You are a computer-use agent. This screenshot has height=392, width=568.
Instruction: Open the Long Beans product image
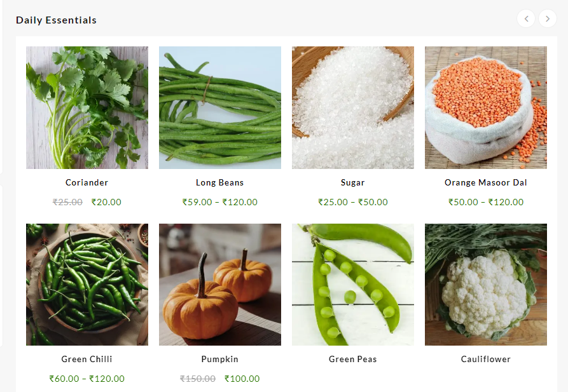pos(220,107)
